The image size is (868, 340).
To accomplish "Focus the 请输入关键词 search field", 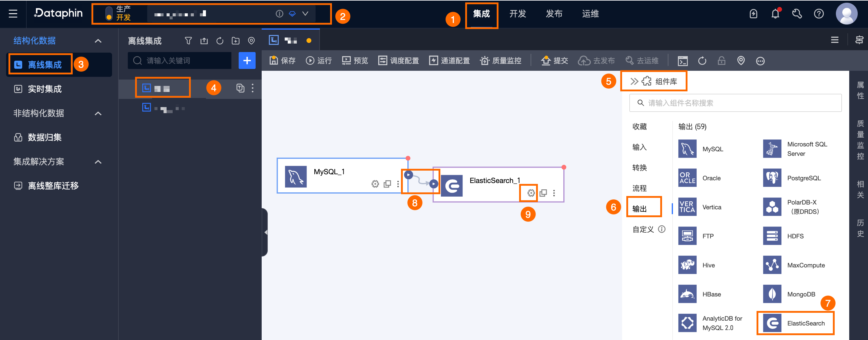I will coord(180,60).
